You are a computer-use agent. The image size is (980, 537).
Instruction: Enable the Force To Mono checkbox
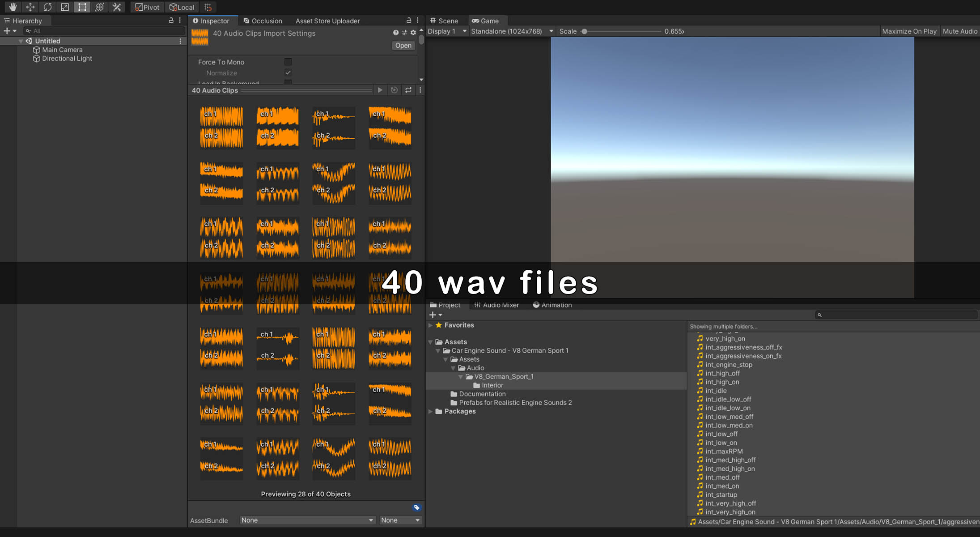(288, 62)
